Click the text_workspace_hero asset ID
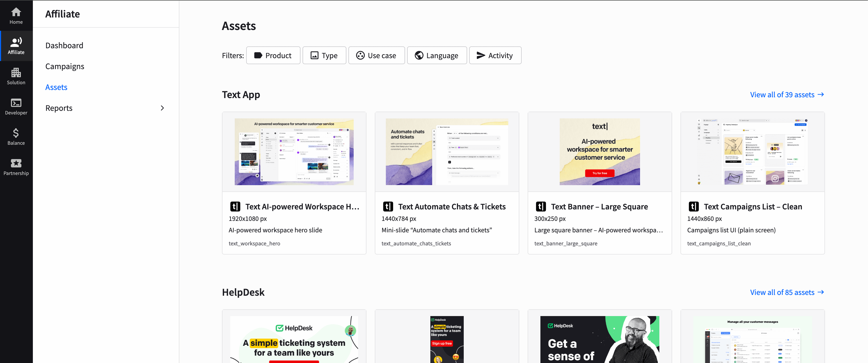Viewport: 868px width, 363px height. click(254, 243)
